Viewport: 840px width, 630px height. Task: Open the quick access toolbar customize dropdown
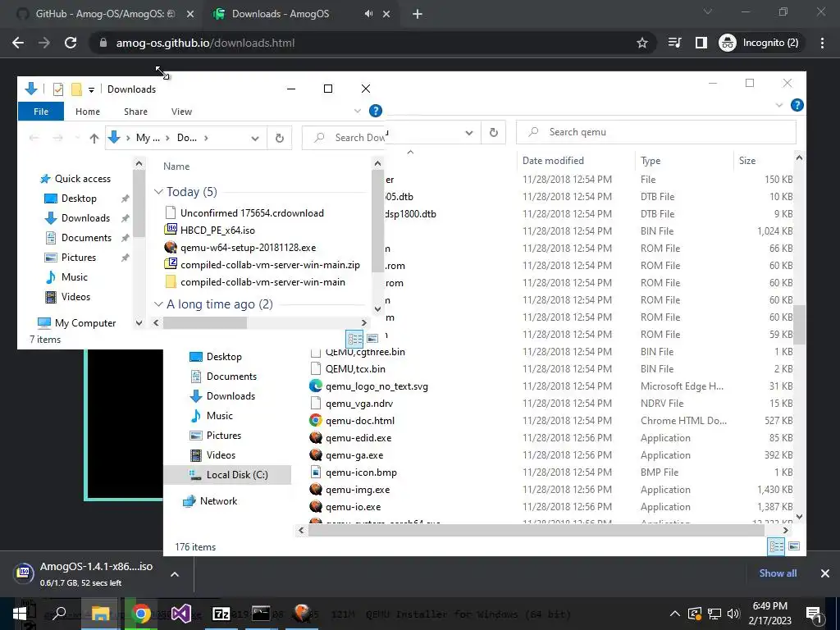click(92, 89)
